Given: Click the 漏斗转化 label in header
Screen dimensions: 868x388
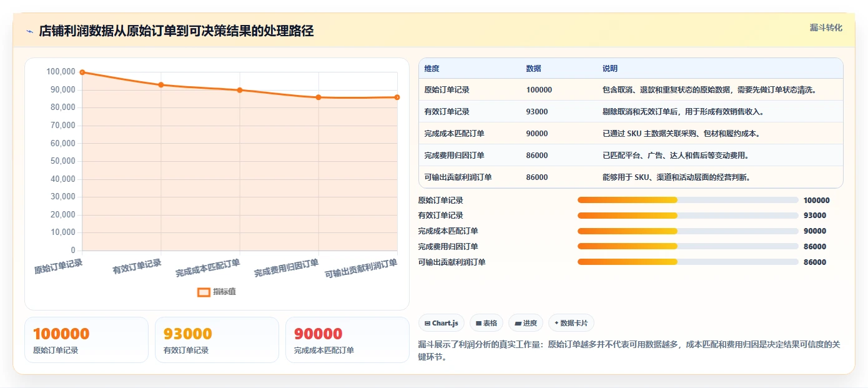Looking at the screenshot, I should [826, 27].
